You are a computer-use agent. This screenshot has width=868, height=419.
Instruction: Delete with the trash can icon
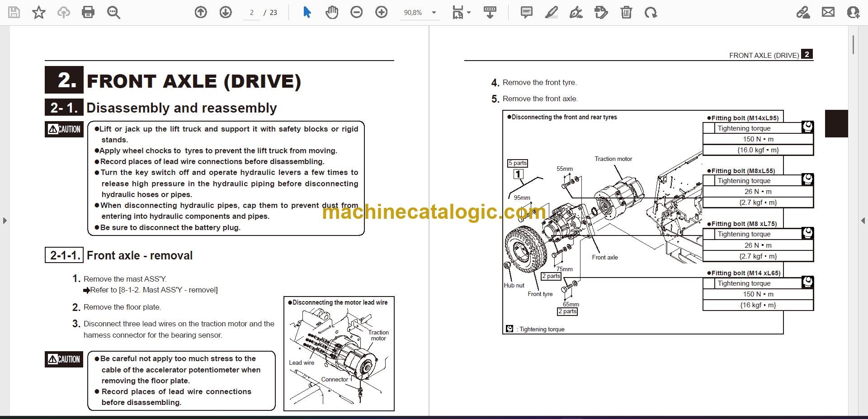coord(626,12)
